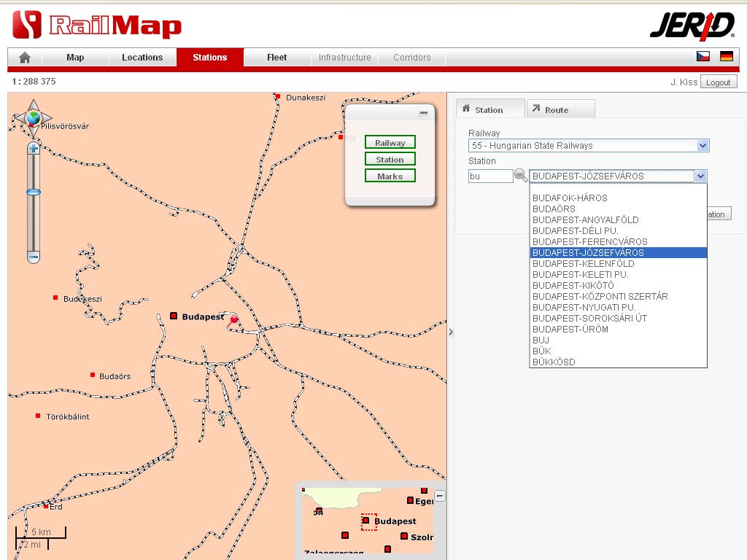Image resolution: width=747 pixels, height=560 pixels.
Task: Minimize the layers floating panel
Action: pos(424,112)
